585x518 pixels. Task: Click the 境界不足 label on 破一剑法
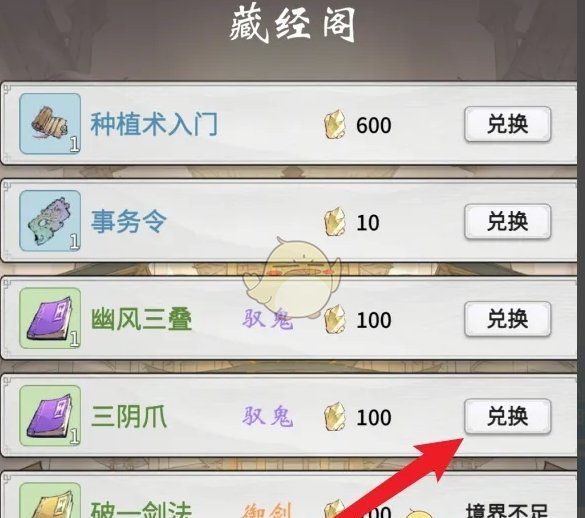click(x=507, y=511)
